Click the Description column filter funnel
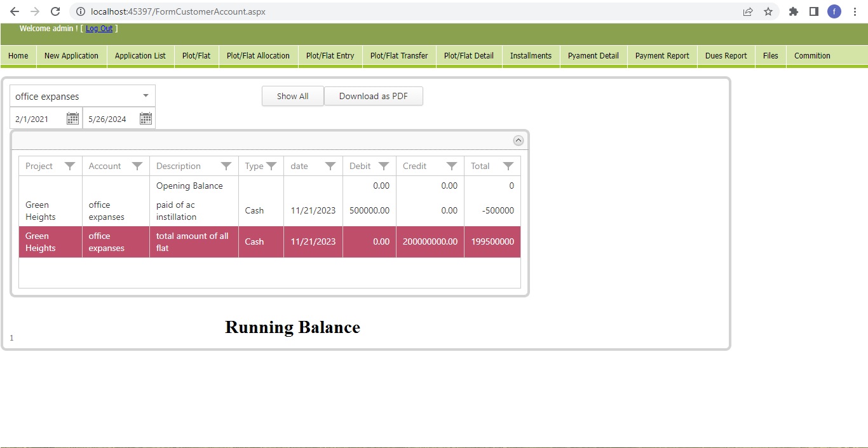The height and width of the screenshot is (448, 868). click(226, 166)
